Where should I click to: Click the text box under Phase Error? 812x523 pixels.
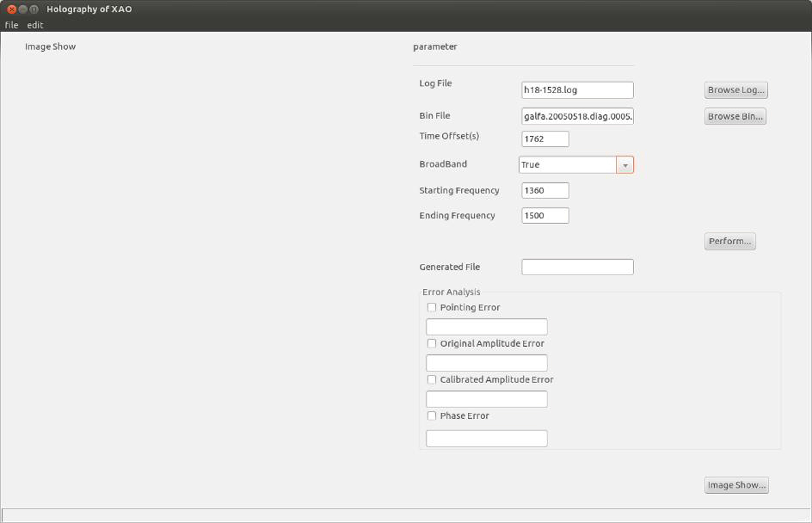click(486, 438)
